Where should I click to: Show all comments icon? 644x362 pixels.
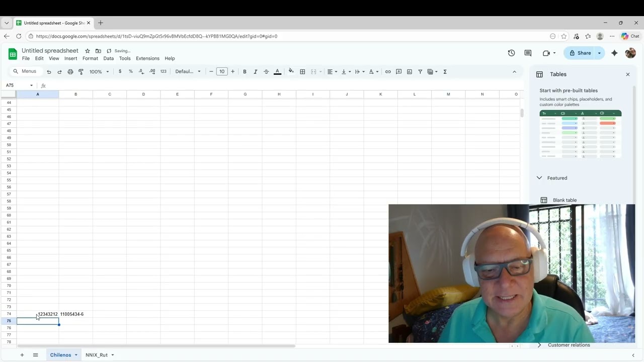[528, 53]
